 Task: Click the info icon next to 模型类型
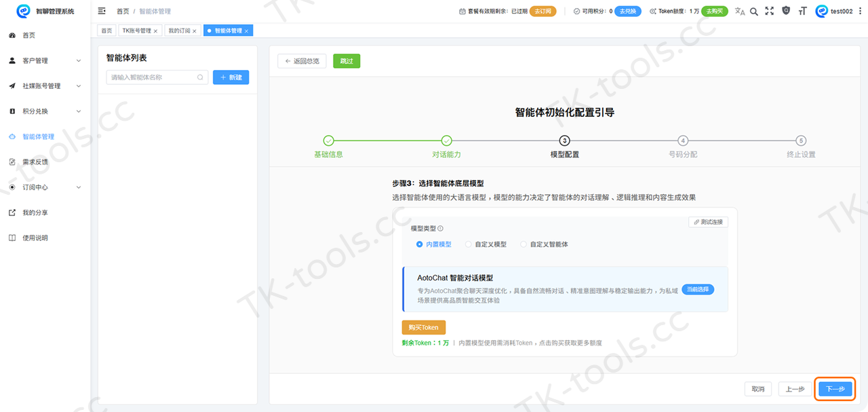(441, 229)
